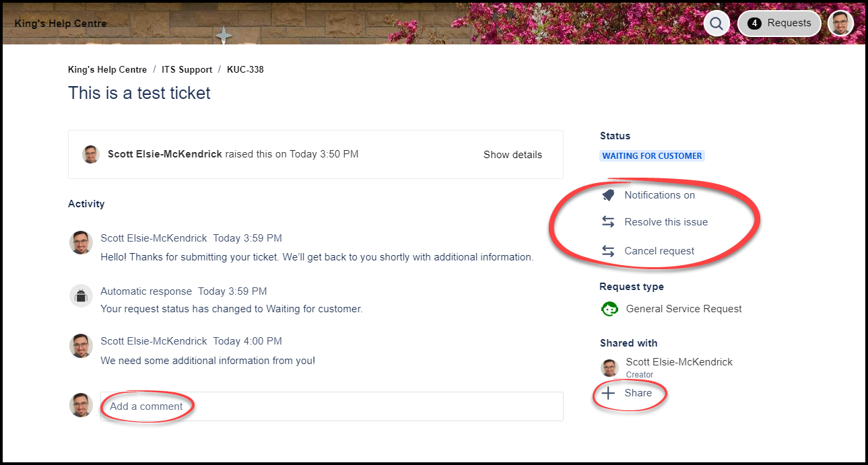The height and width of the screenshot is (465, 868).
Task: Click the Request type heading
Action: click(x=632, y=287)
